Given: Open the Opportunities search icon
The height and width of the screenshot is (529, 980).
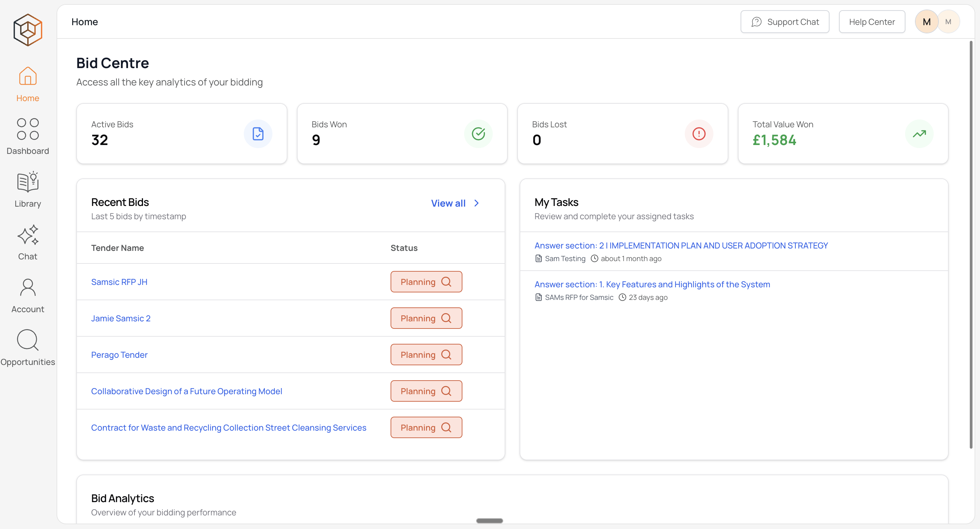Looking at the screenshot, I should click(x=28, y=340).
